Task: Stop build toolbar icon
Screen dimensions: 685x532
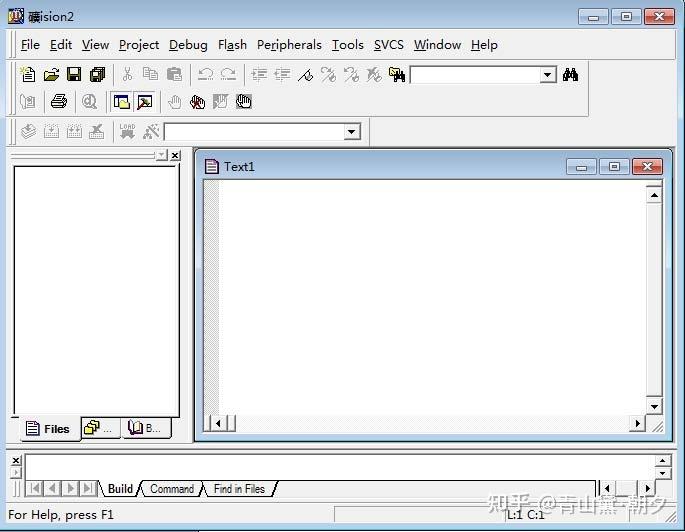Action: click(97, 131)
